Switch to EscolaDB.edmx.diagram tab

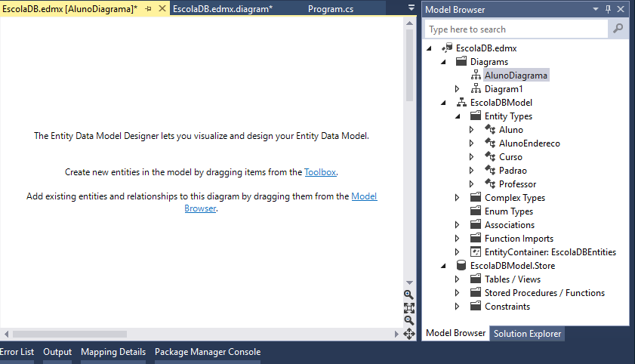coord(223,9)
